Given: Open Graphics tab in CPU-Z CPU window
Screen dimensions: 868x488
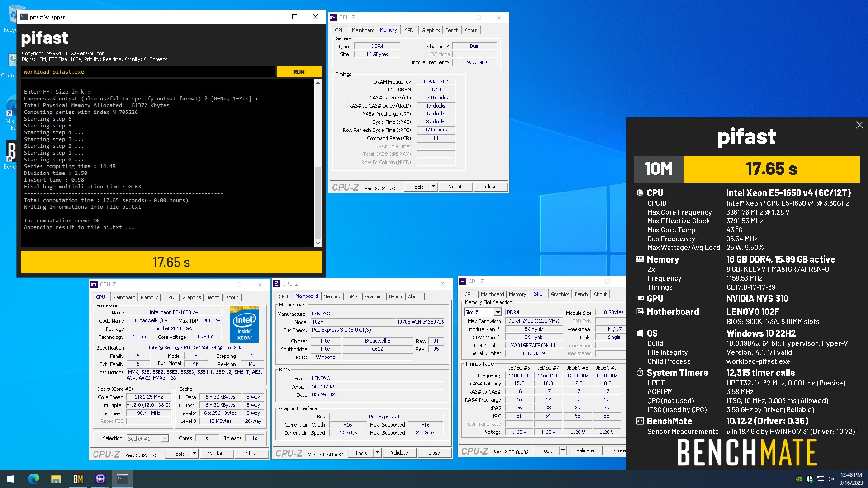Looking at the screenshot, I should tap(192, 297).
